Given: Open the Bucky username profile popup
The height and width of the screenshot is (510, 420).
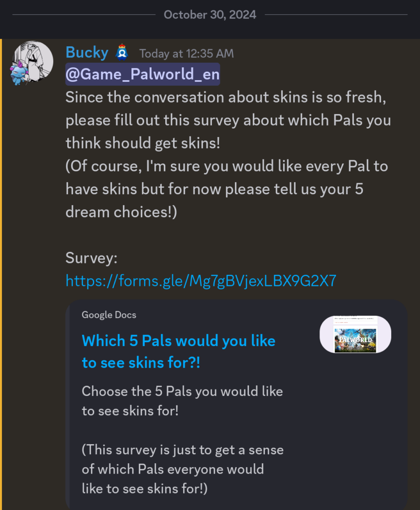Looking at the screenshot, I should pyautogui.click(x=87, y=53).
